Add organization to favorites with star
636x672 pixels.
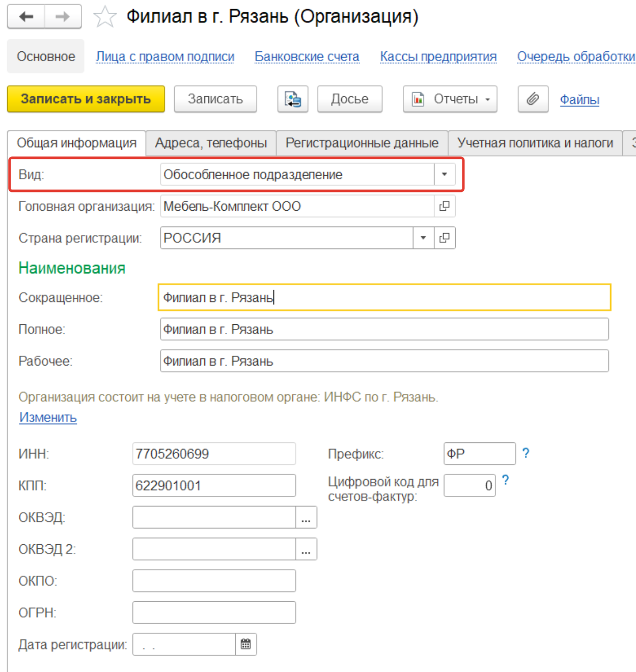[x=105, y=17]
